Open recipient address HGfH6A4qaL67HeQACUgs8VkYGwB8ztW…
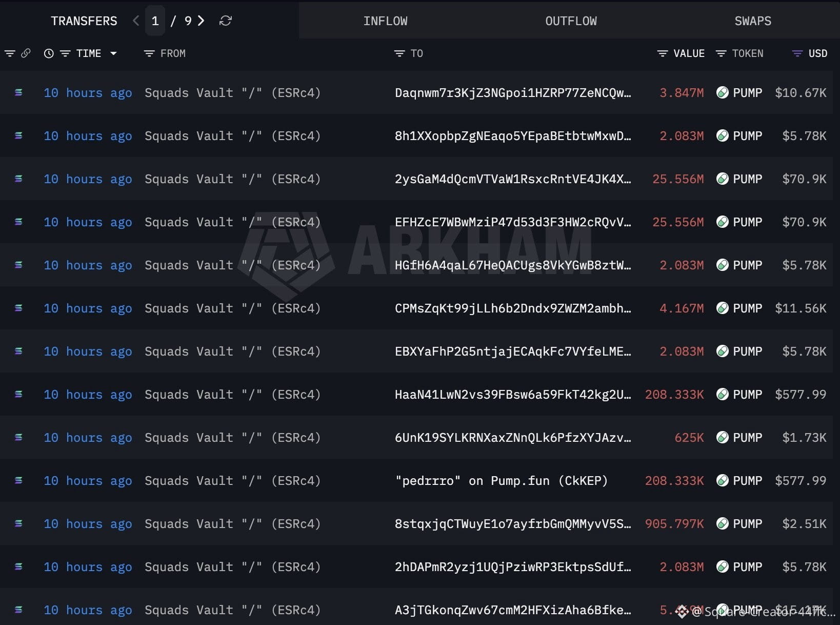This screenshot has height=625, width=840. [513, 265]
